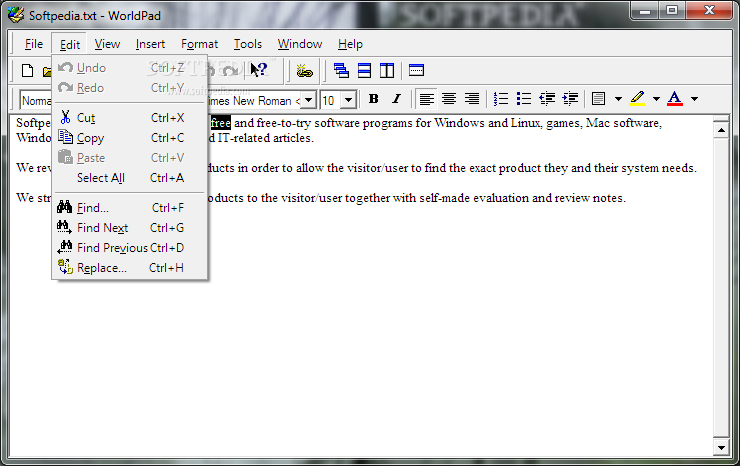Tile windows vertically icon

[387, 71]
